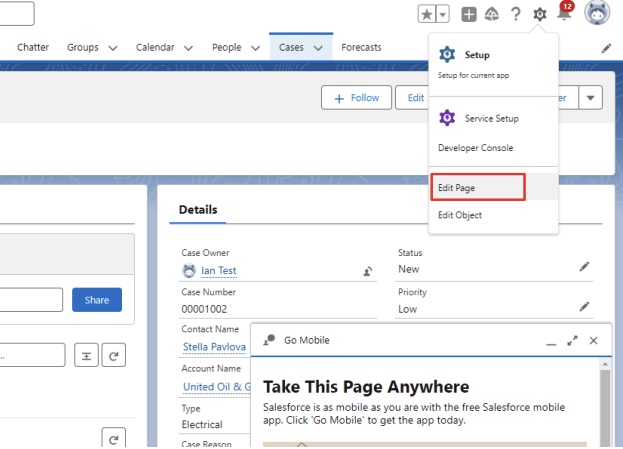Click the Go Mobile chat icon
This screenshot has width=623, height=449.
(269, 340)
